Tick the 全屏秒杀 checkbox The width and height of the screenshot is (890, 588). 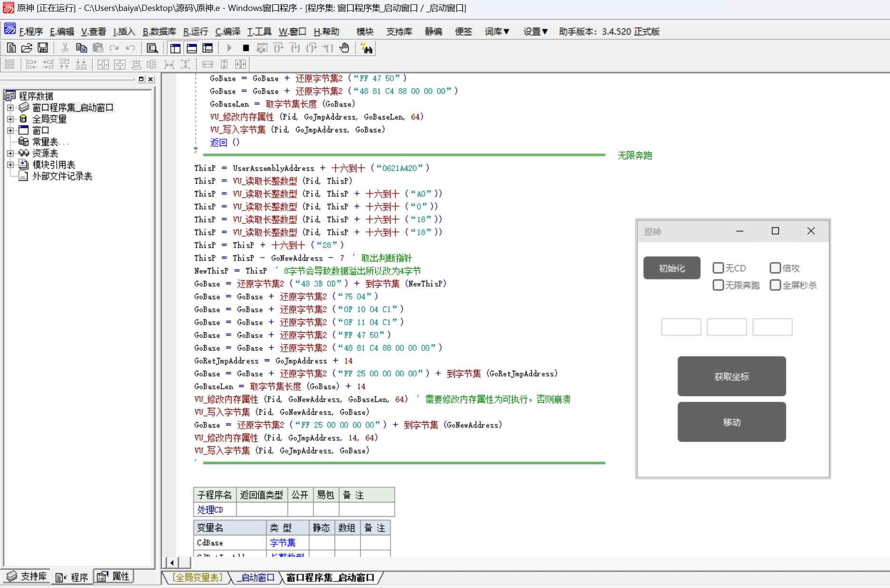click(775, 285)
